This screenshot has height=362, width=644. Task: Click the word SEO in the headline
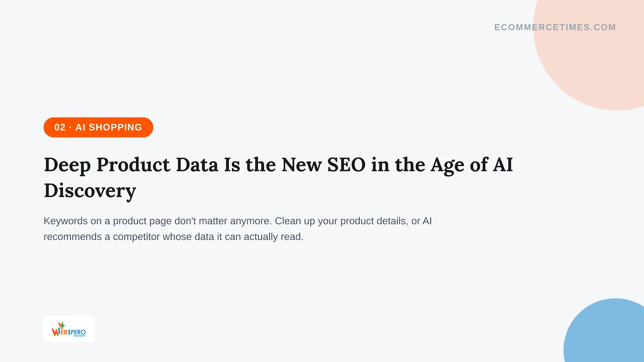click(346, 165)
